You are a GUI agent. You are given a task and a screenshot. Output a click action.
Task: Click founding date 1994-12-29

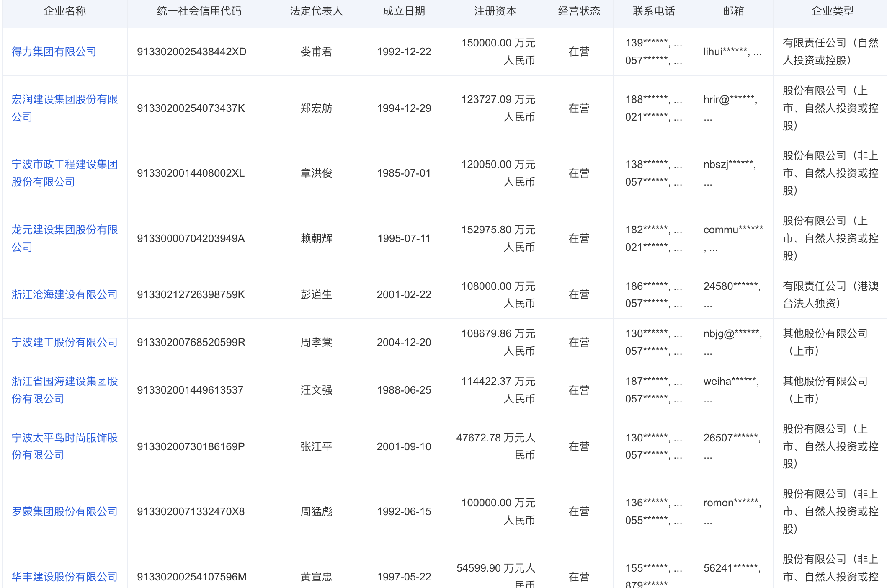coord(404,108)
